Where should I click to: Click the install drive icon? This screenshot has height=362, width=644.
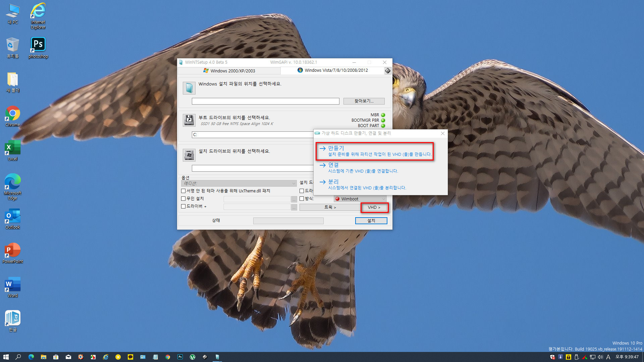click(x=189, y=155)
